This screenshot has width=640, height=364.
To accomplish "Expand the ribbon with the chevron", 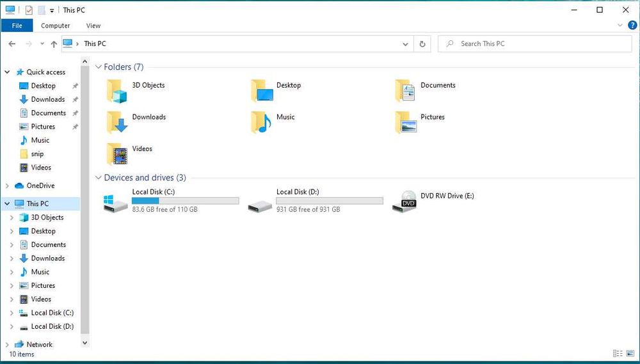I will (620, 26).
